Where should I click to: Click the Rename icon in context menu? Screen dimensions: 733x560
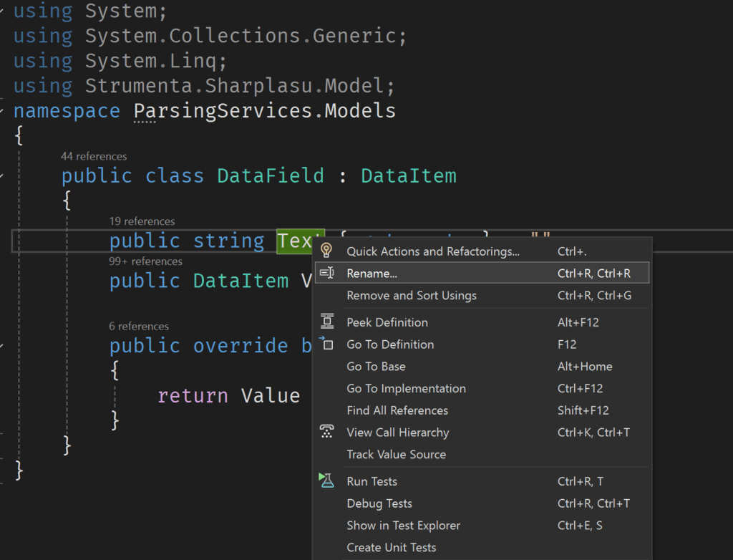327,273
